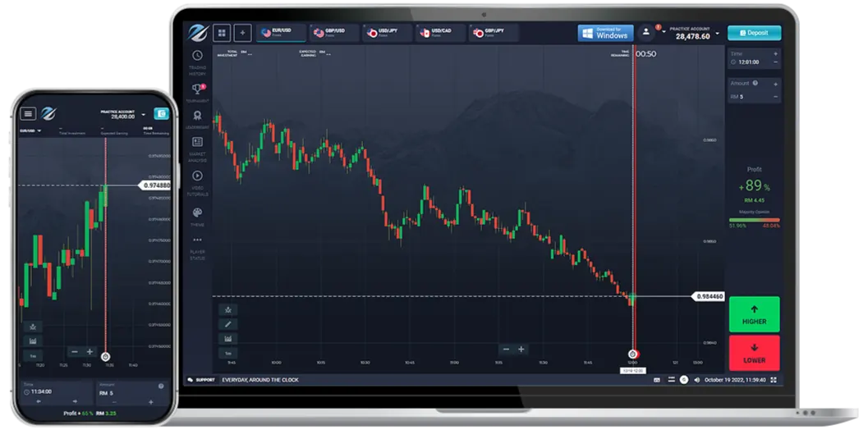The height and width of the screenshot is (430, 868).
Task: Open hamburger menu on the phone app
Action: click(x=29, y=114)
